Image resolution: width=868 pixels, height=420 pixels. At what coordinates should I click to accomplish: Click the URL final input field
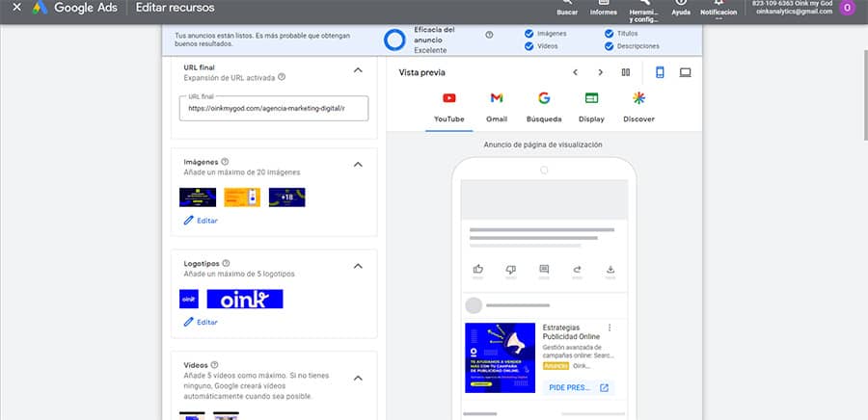pyautogui.click(x=274, y=108)
